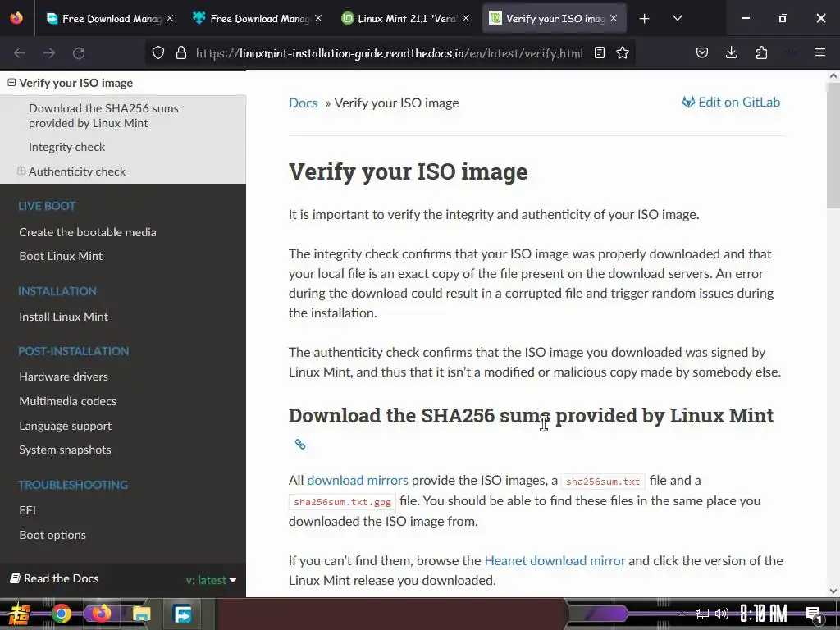Click the scrollbar down arrow
This screenshot has height=630, width=840.
(x=833, y=591)
